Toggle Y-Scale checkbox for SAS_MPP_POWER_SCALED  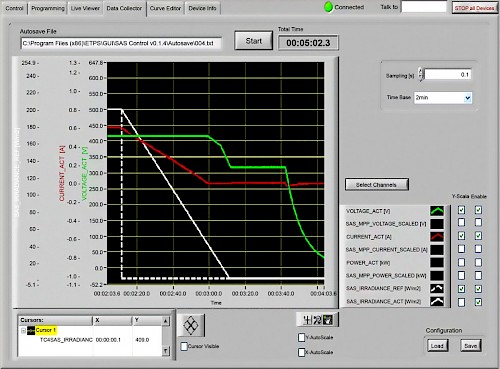click(461, 275)
